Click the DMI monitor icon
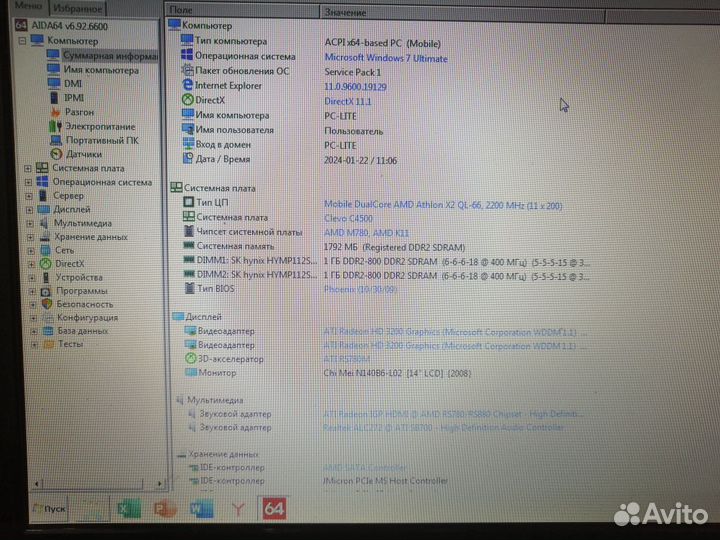Viewport: 720px width, 540px height. pyautogui.click(x=54, y=83)
